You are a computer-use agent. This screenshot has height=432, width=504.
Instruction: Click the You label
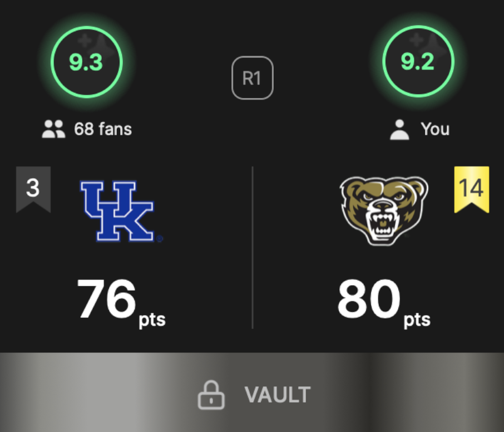[x=435, y=129]
